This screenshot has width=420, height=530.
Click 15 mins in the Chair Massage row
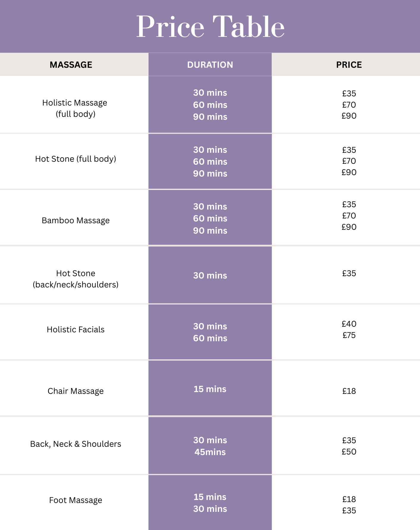pyautogui.click(x=210, y=389)
